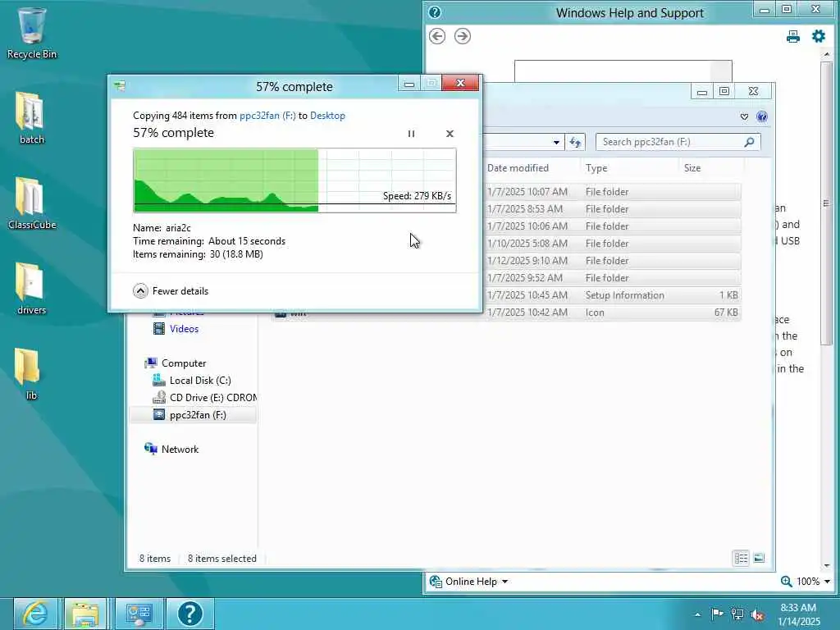This screenshot has width=840, height=630.
Task: Select ppc32fan (F:) drive in navigation pane
Action: [x=193, y=414]
